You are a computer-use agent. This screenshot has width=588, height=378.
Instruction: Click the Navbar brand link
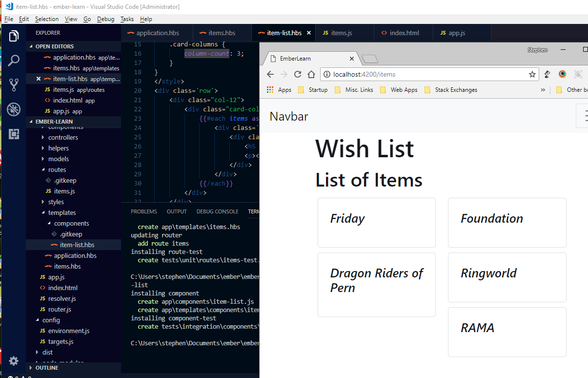(289, 116)
